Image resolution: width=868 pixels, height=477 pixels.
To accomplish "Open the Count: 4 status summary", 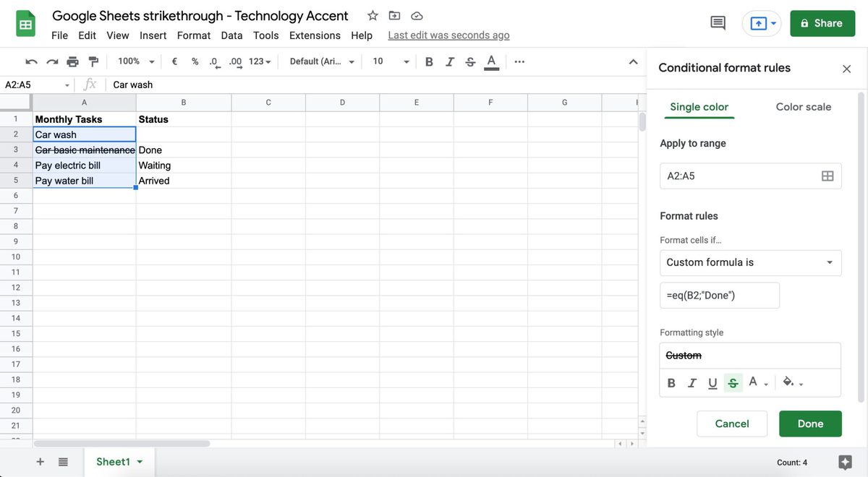I will [x=792, y=463].
